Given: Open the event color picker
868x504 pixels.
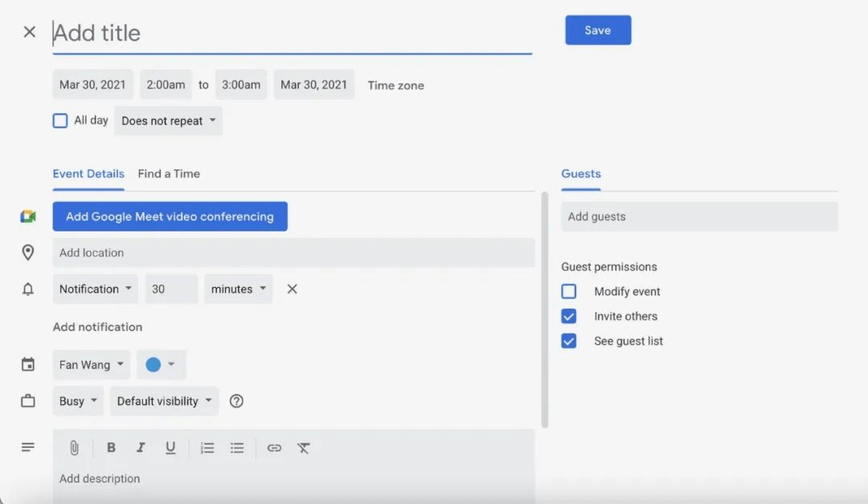Looking at the screenshot, I should [161, 364].
